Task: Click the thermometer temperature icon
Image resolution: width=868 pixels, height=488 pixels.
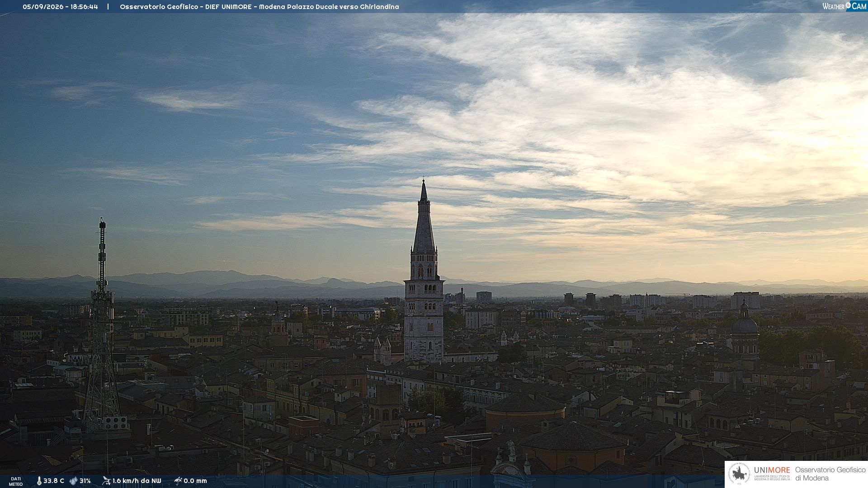Action: click(x=39, y=481)
